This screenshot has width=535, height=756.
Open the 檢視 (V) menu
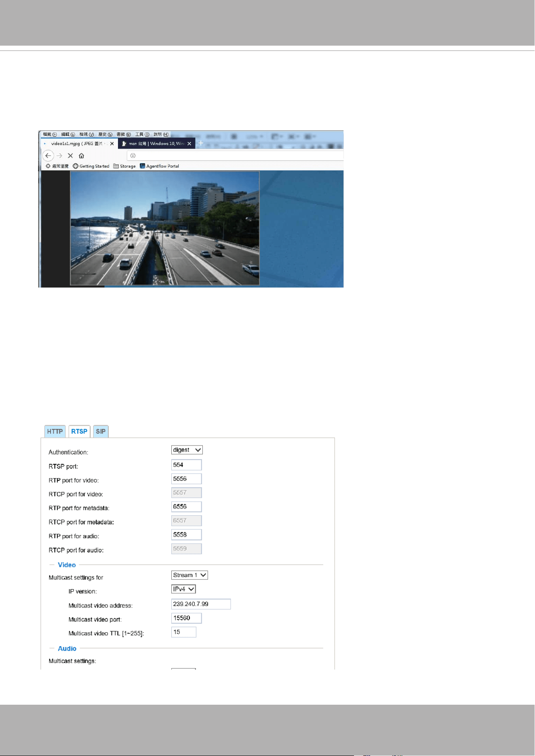tap(86, 134)
